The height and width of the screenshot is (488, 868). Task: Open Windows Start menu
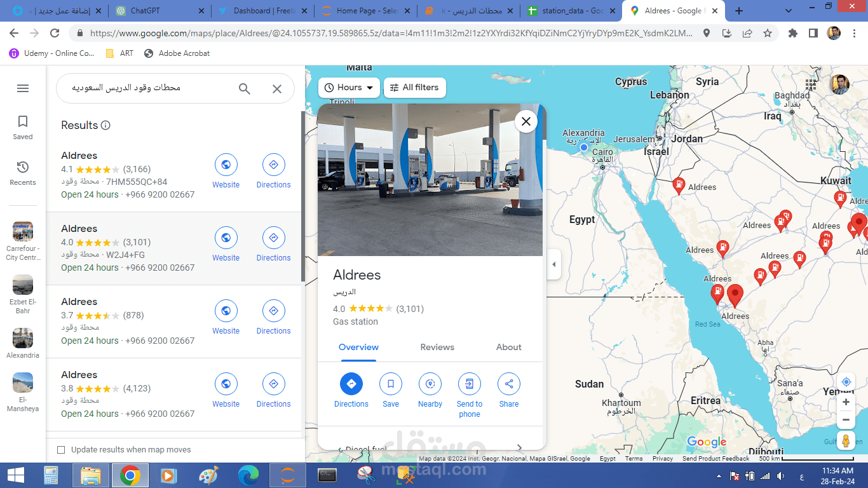pyautogui.click(x=16, y=475)
